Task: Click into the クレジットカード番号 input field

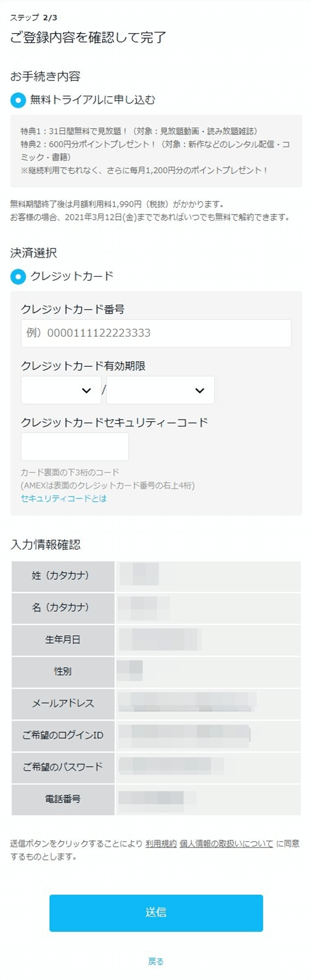Action: (155, 333)
